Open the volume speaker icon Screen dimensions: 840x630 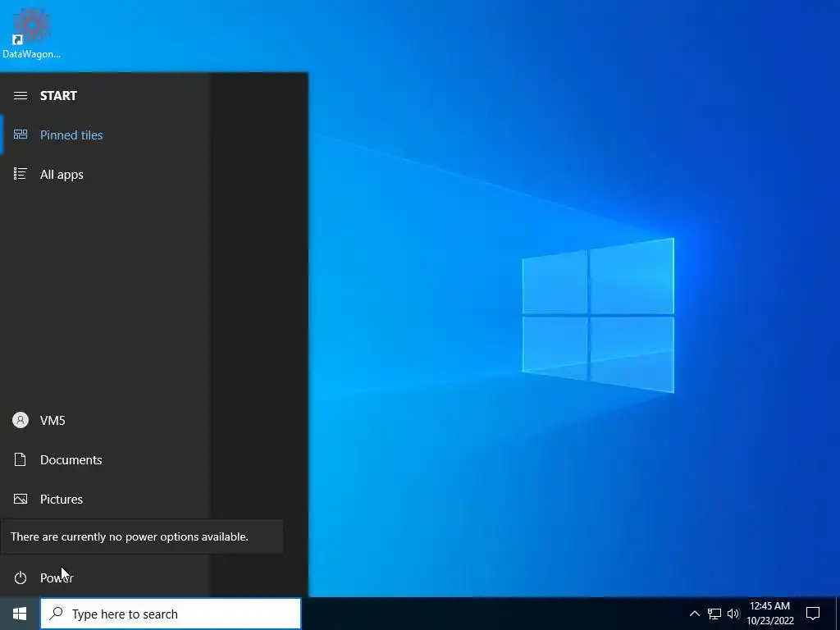coord(733,614)
